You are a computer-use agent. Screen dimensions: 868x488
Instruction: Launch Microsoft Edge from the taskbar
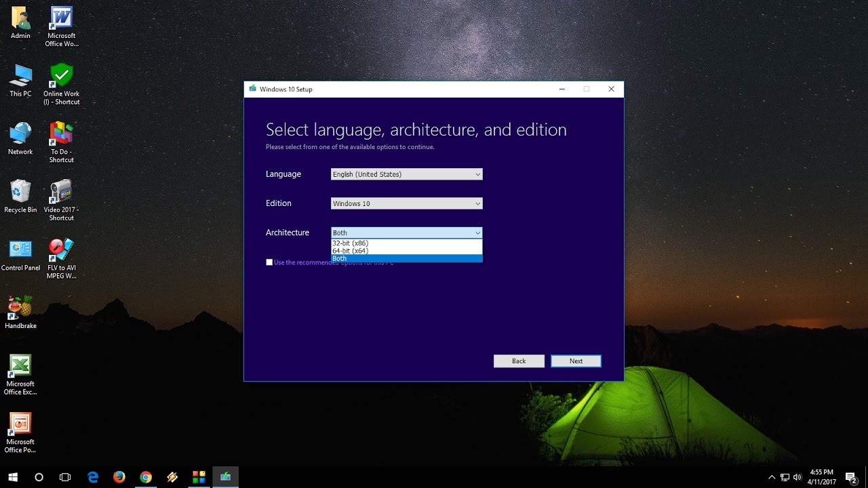click(x=93, y=477)
